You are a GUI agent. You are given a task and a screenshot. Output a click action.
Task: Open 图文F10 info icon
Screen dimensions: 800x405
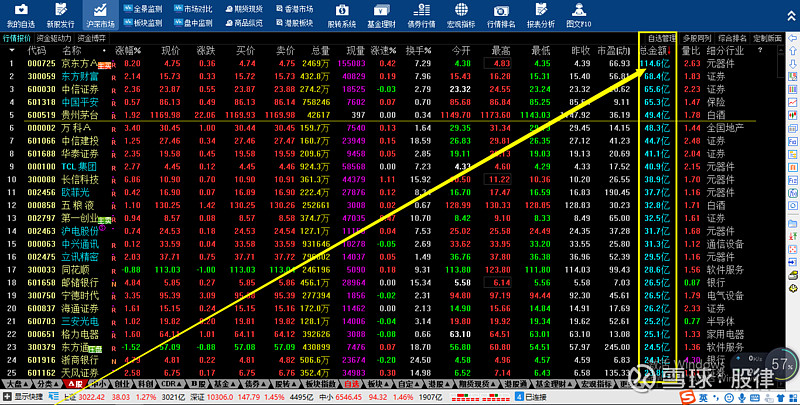tap(579, 15)
